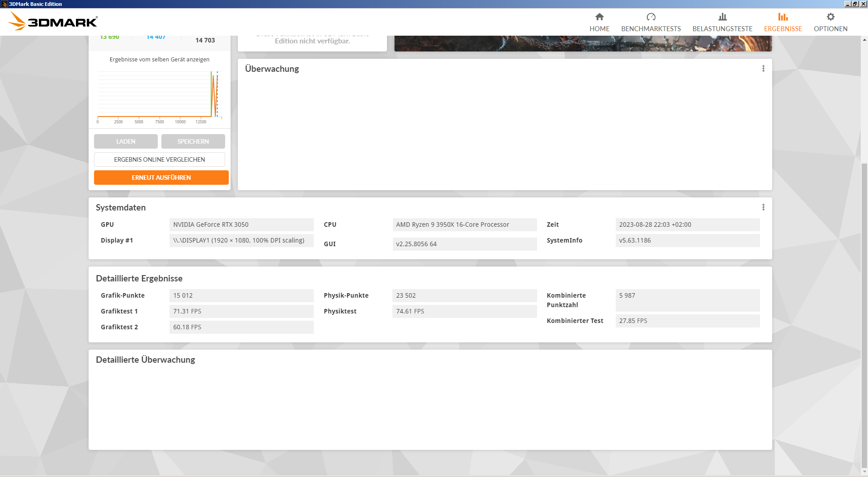The height and width of the screenshot is (477, 868).
Task: Click the Optionen gear icon
Action: (830, 17)
